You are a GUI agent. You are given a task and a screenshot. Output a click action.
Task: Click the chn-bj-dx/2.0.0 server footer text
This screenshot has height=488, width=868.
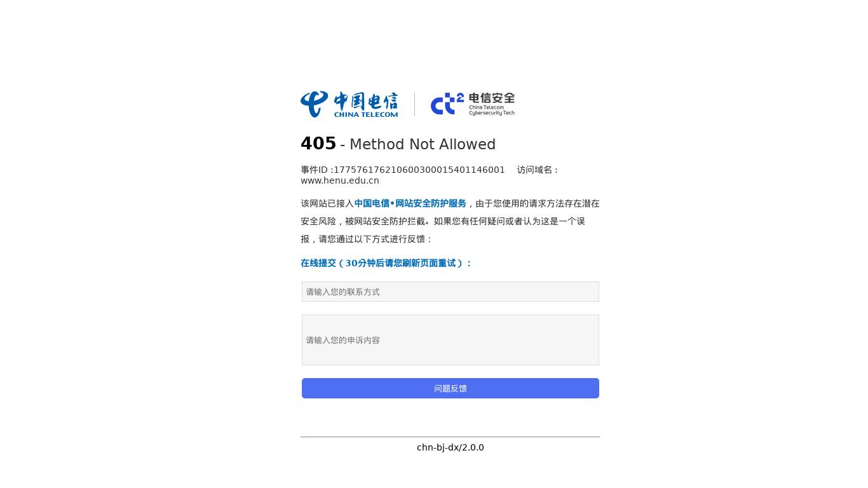tap(451, 447)
